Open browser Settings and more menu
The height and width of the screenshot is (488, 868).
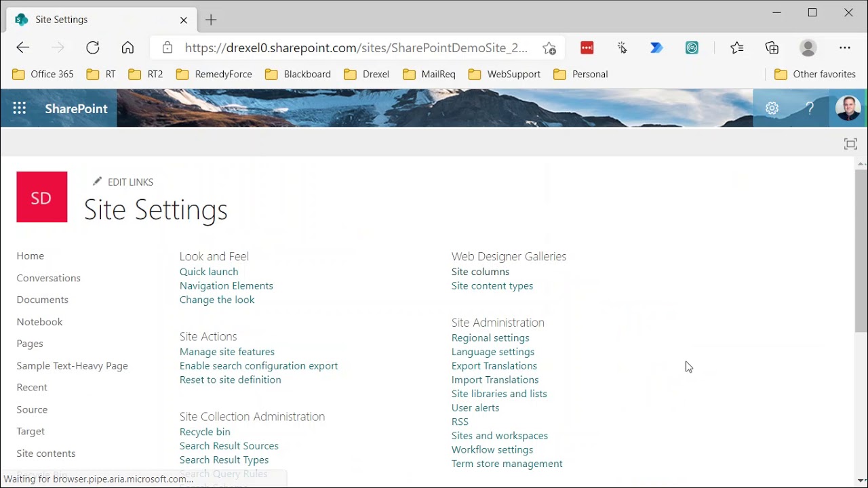(844, 47)
